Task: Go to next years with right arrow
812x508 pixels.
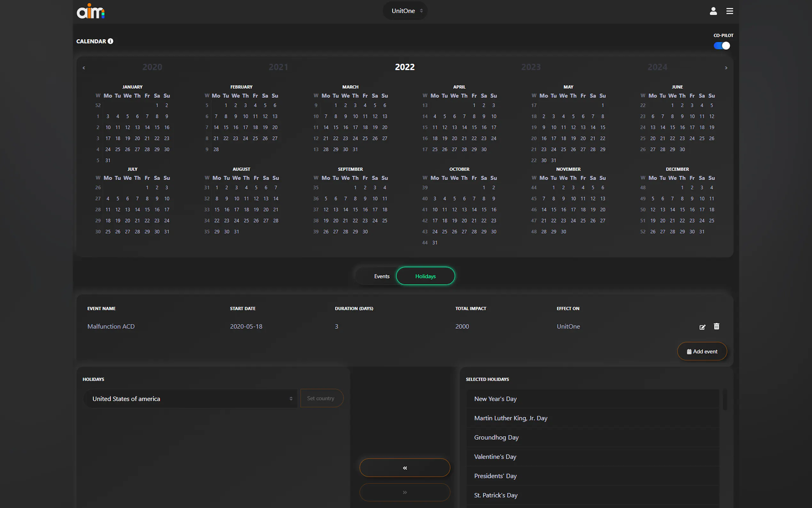Action: coord(726,68)
